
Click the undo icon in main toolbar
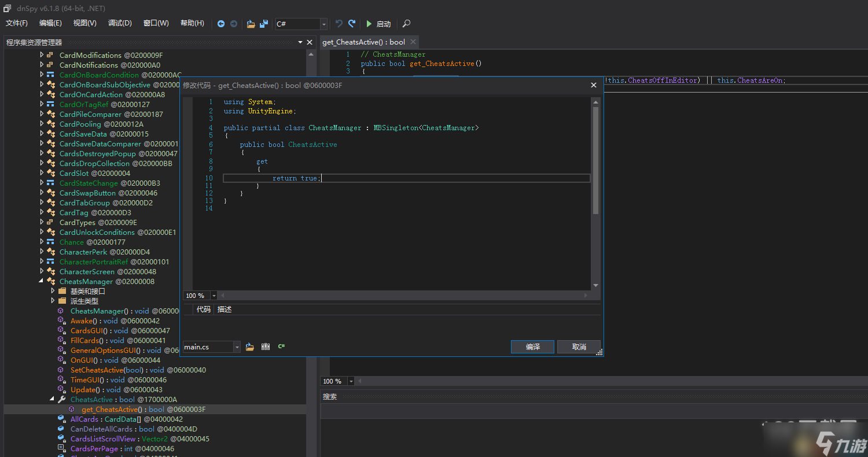coord(339,24)
